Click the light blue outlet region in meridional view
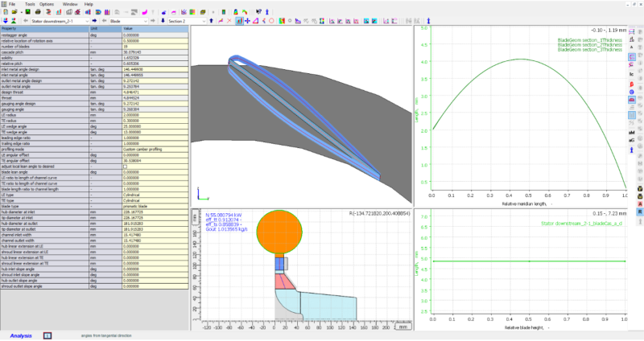The image size is (644, 341). pyautogui.click(x=328, y=306)
